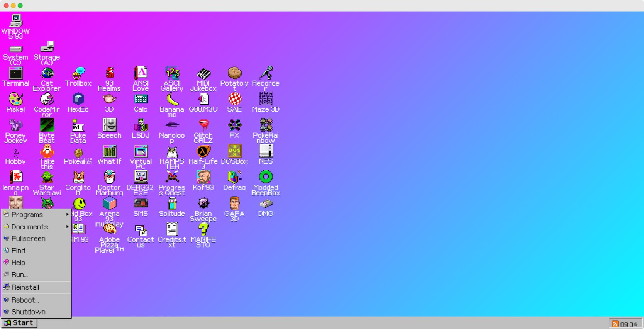Viewport: 644px width, 329px height.
Task: Click the RSS feed tray icon
Action: click(615, 324)
